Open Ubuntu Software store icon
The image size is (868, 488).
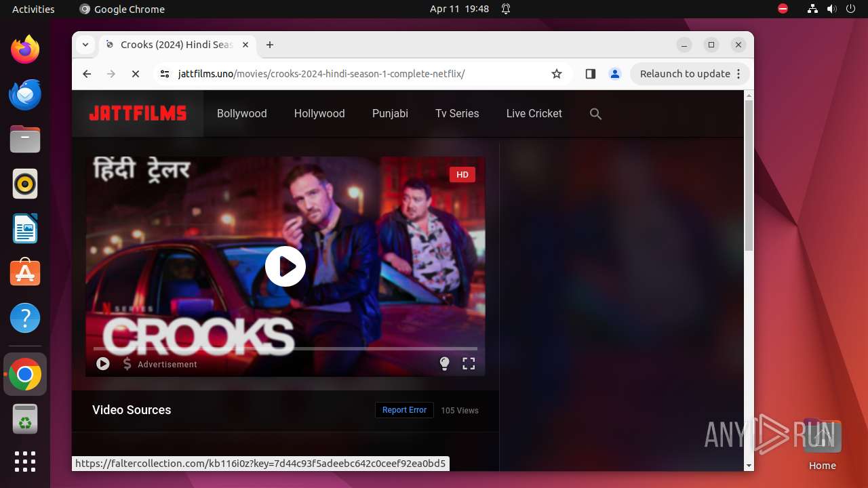coord(25,273)
